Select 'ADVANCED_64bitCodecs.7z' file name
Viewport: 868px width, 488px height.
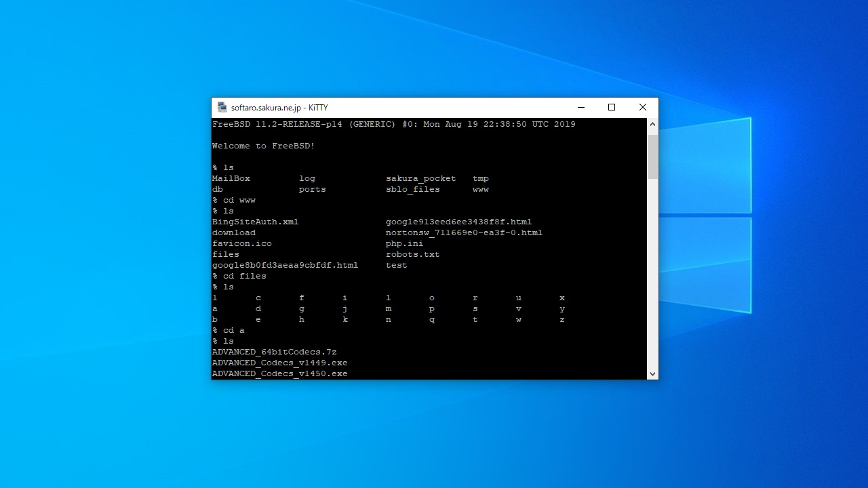pos(275,352)
